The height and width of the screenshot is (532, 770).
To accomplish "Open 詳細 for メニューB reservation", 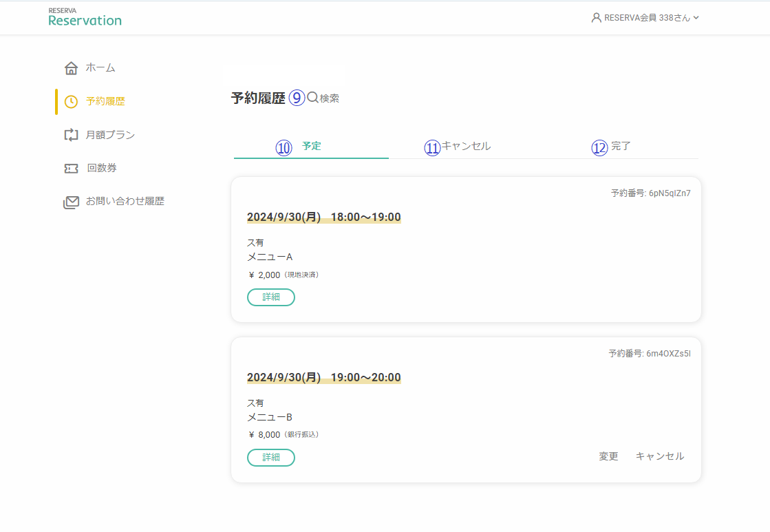I will 271,458.
